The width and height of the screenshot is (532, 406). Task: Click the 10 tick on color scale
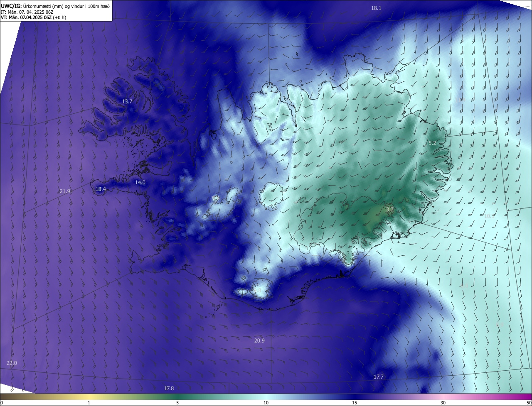266,403
